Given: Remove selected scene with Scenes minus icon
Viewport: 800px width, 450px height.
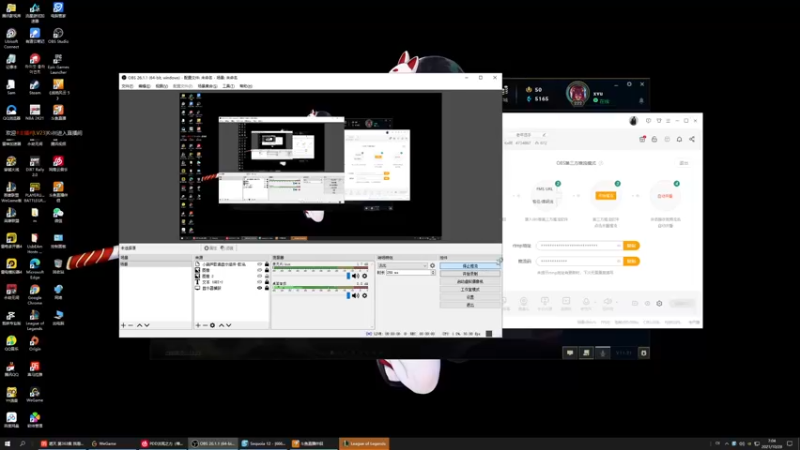Looking at the screenshot, I should (x=131, y=325).
